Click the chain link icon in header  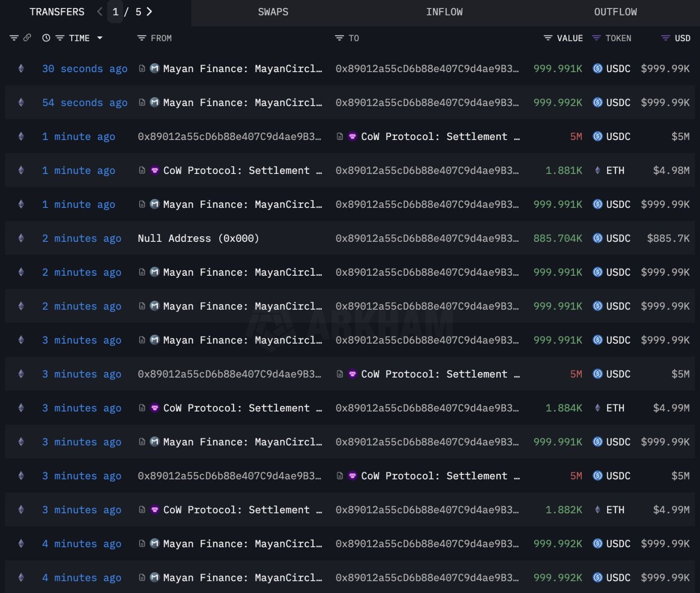[x=27, y=38]
